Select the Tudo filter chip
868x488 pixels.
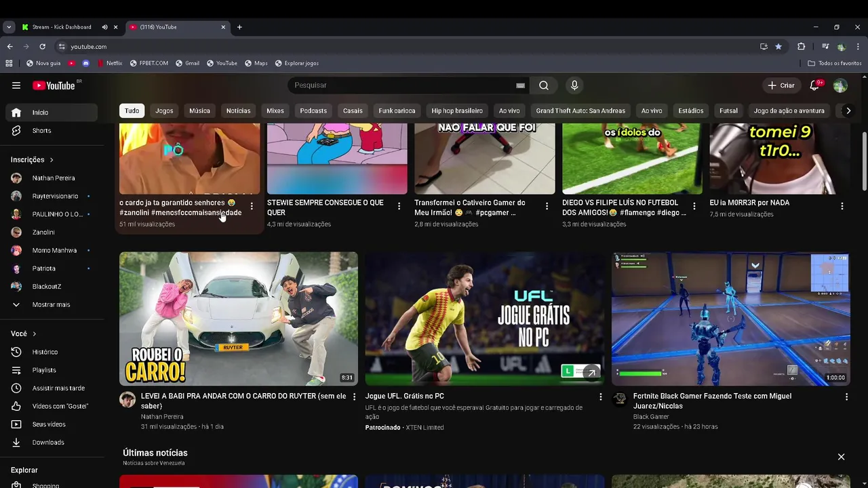(132, 110)
